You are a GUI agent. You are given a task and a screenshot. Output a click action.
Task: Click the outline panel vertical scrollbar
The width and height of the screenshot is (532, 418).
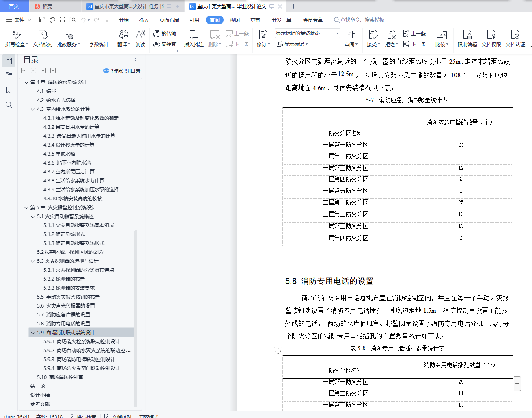pos(136,318)
